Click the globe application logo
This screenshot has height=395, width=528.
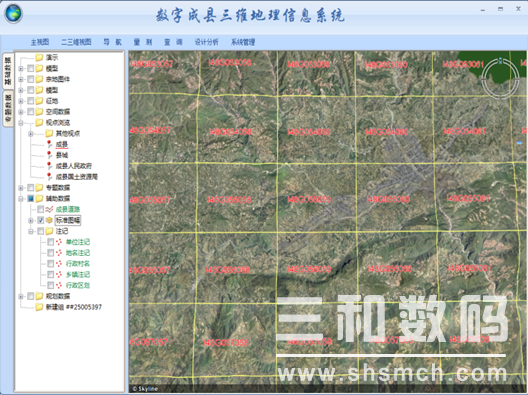13,14
